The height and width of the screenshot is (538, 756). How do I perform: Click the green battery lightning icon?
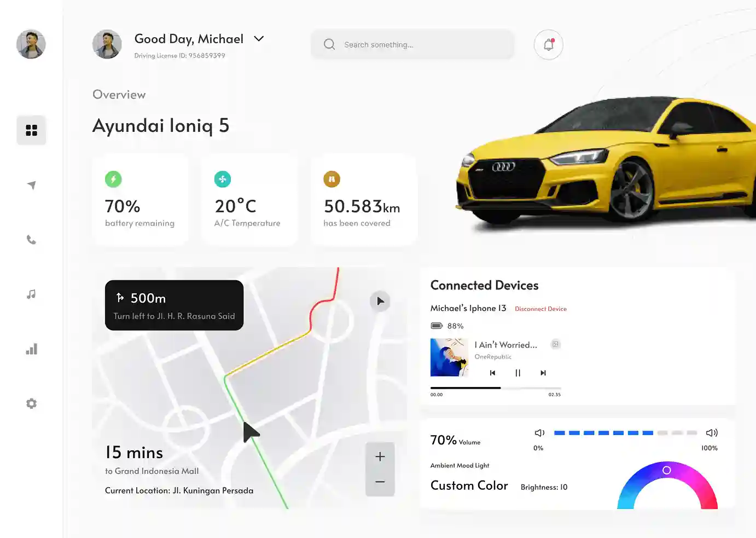pos(113,179)
